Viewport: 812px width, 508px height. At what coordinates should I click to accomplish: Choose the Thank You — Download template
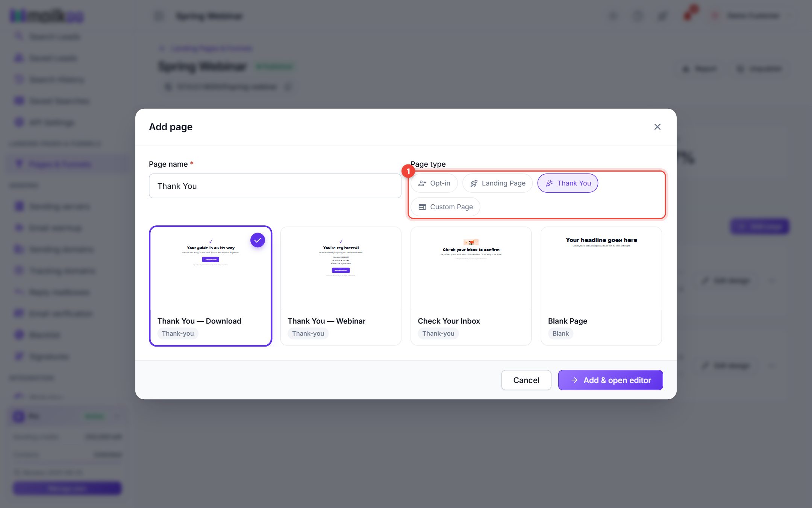(211, 286)
